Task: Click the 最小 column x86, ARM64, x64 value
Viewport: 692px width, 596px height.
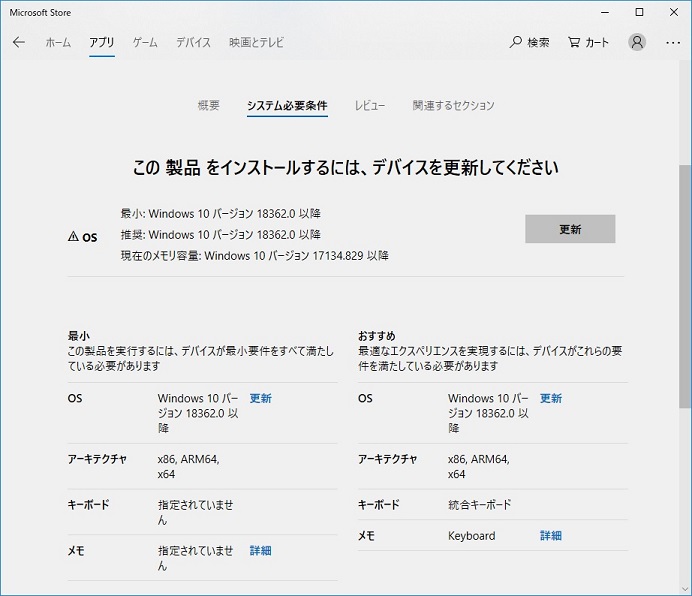Action: pos(188,467)
